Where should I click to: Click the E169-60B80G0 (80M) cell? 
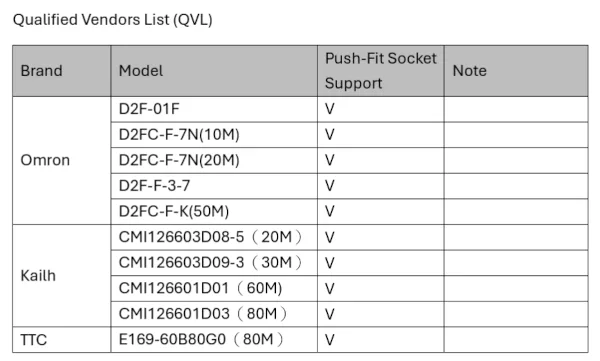coord(214,340)
